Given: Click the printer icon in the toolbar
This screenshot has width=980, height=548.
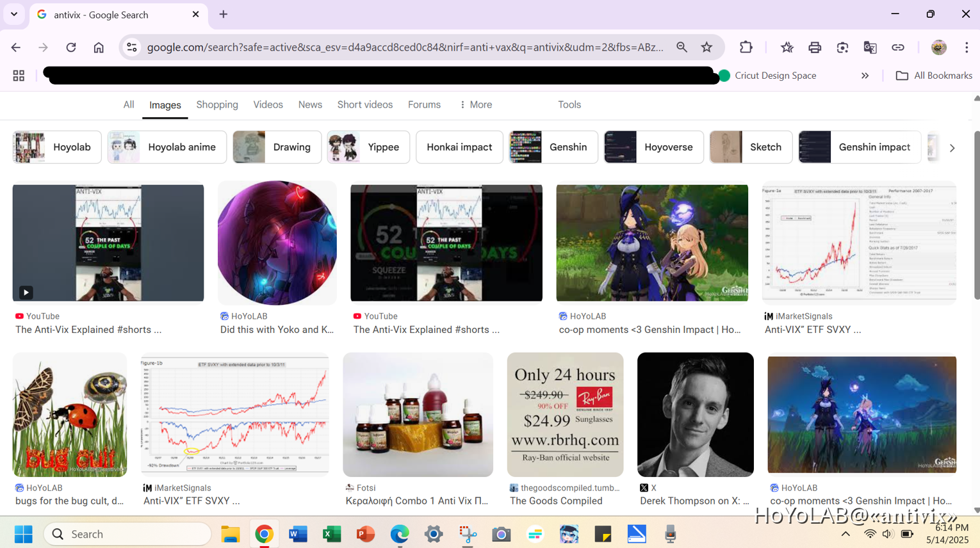Looking at the screenshot, I should [x=814, y=47].
